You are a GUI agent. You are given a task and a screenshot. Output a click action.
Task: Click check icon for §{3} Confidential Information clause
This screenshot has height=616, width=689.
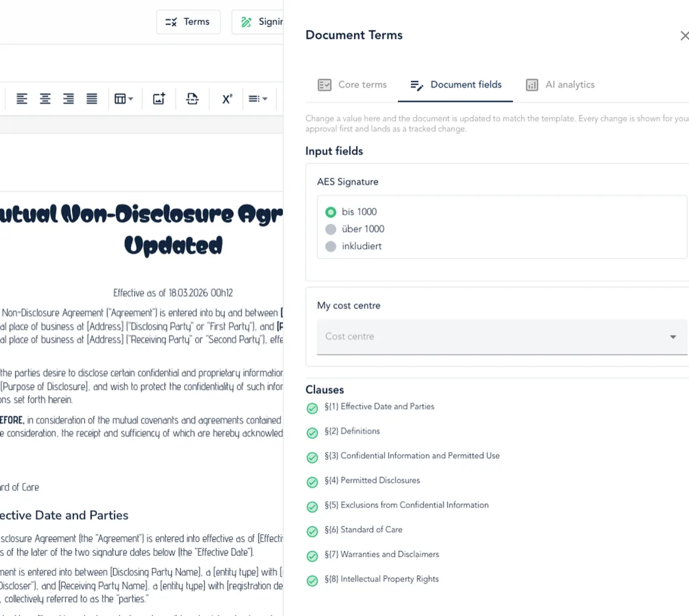(x=312, y=458)
